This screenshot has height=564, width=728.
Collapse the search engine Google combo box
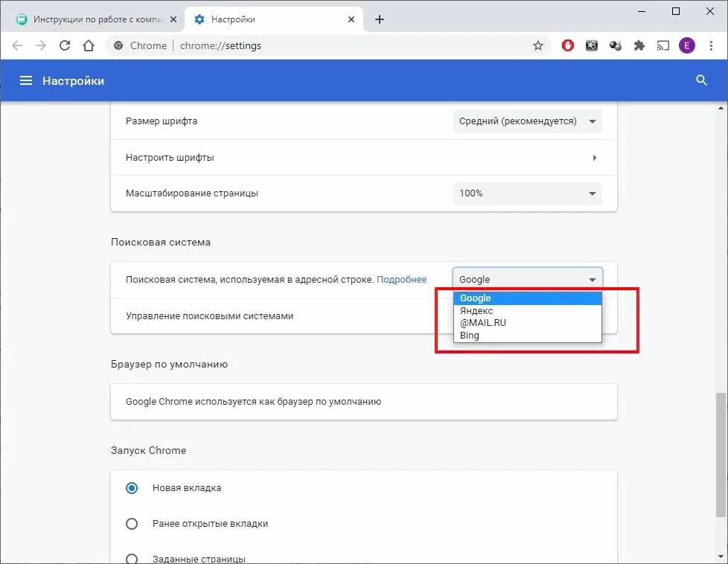point(528,280)
